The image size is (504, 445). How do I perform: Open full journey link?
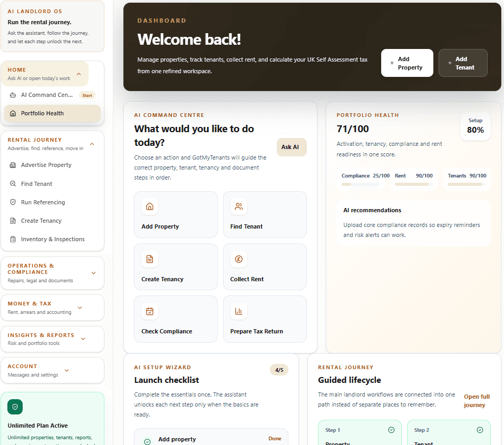(477, 401)
